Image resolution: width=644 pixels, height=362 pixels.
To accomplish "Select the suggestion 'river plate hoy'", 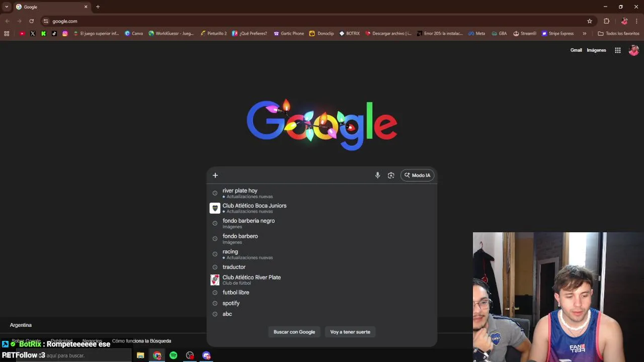I will coord(322,193).
